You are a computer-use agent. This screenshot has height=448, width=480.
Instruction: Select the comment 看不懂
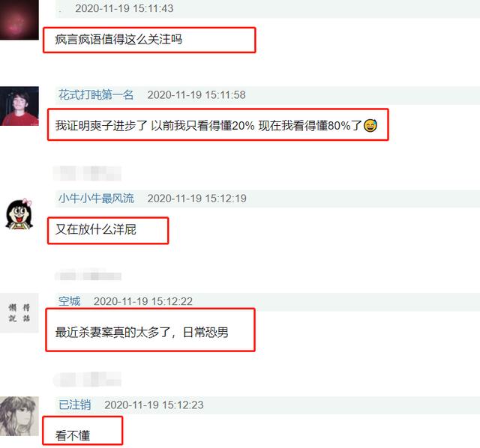tap(73, 436)
